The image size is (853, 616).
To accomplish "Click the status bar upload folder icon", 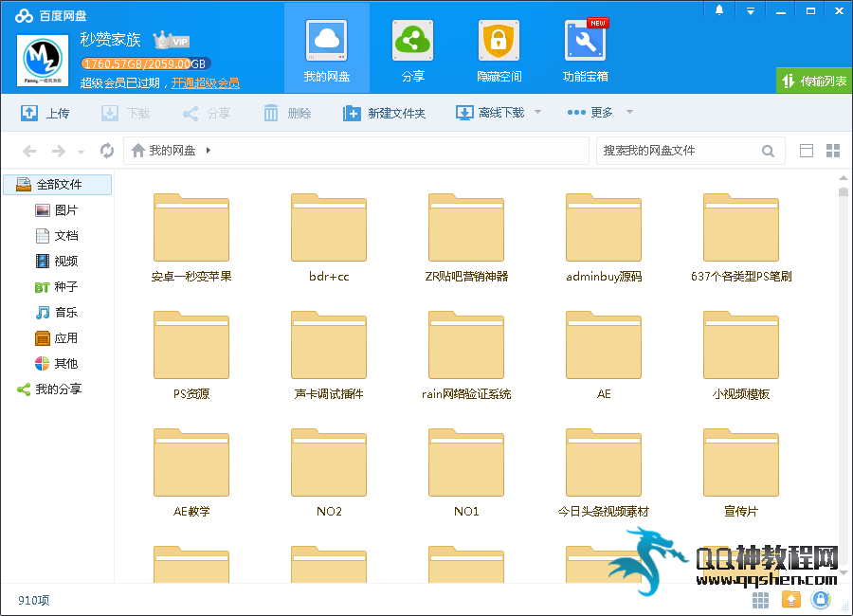I will click(791, 600).
